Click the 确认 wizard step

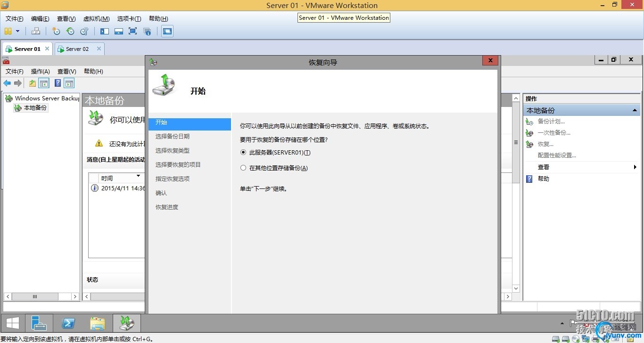(161, 193)
